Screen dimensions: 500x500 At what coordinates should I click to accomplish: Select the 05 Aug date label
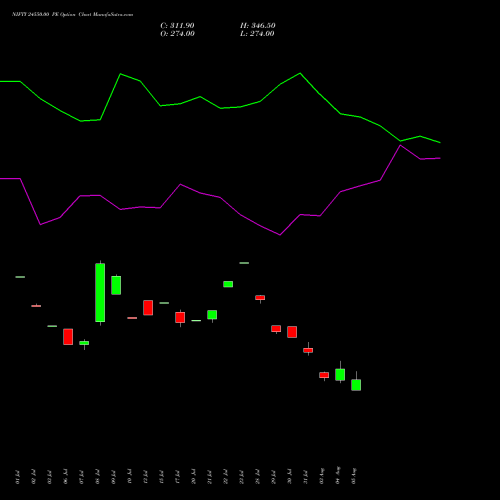[354, 476]
